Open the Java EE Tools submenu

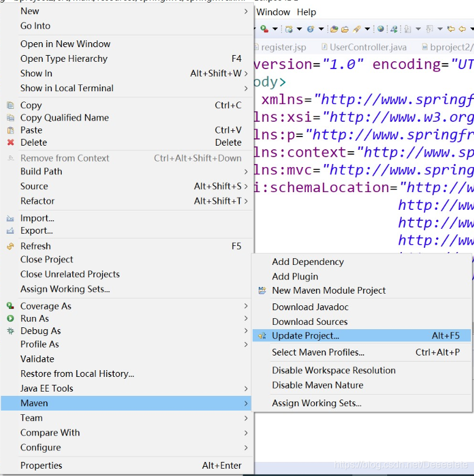tap(126, 389)
